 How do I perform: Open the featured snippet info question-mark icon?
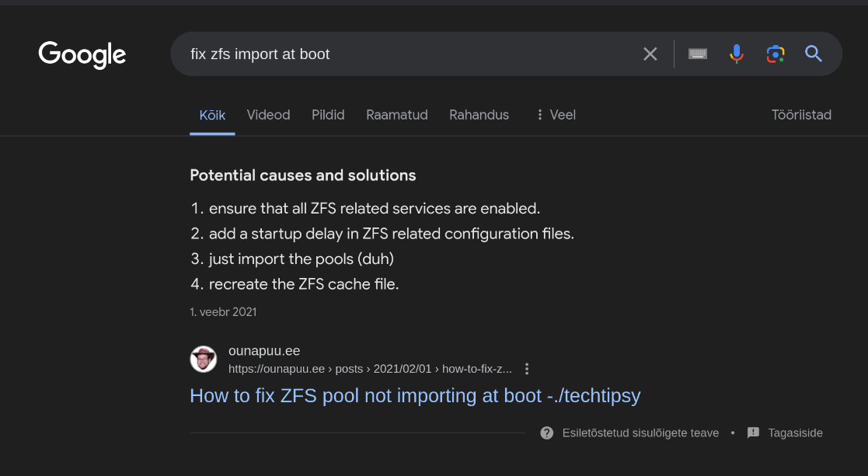click(547, 433)
